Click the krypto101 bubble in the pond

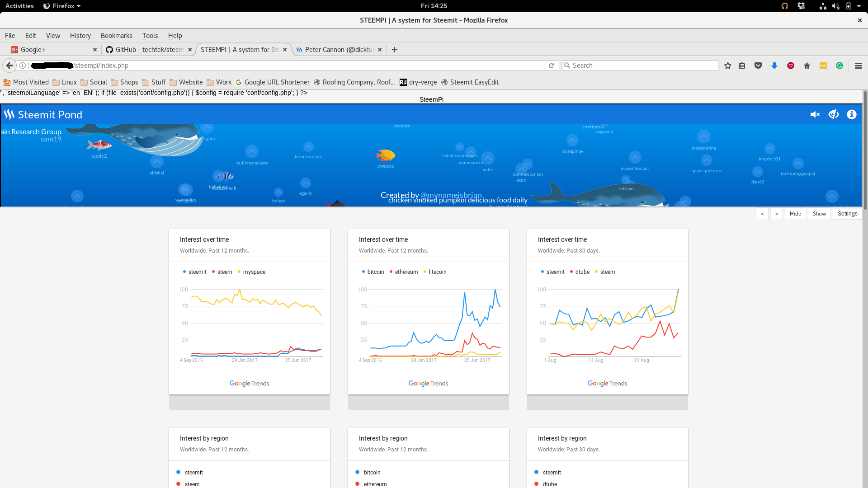(x=770, y=149)
